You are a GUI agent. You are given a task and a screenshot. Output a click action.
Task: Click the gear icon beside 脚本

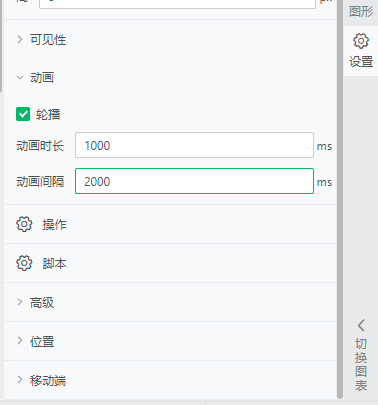point(24,263)
